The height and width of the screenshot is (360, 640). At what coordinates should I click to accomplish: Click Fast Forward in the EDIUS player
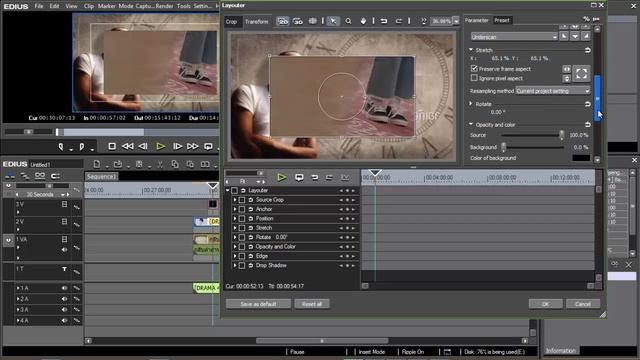point(193,146)
